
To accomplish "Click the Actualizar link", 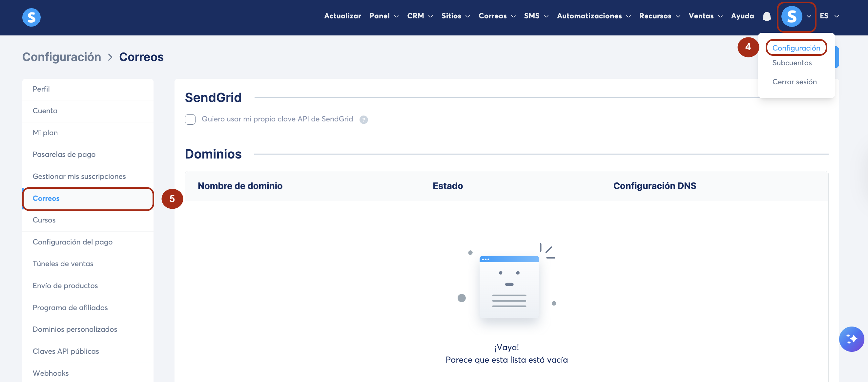I will [342, 16].
